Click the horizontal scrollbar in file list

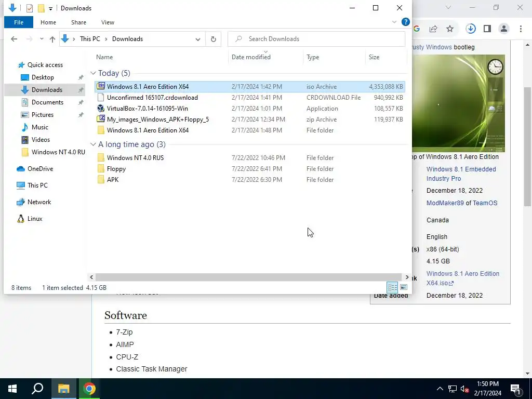tap(248, 277)
